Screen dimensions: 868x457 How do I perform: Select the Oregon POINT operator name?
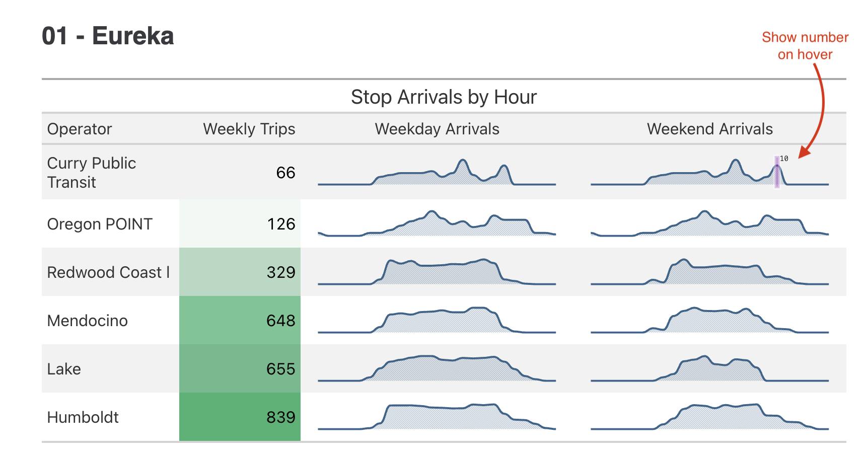click(x=100, y=224)
